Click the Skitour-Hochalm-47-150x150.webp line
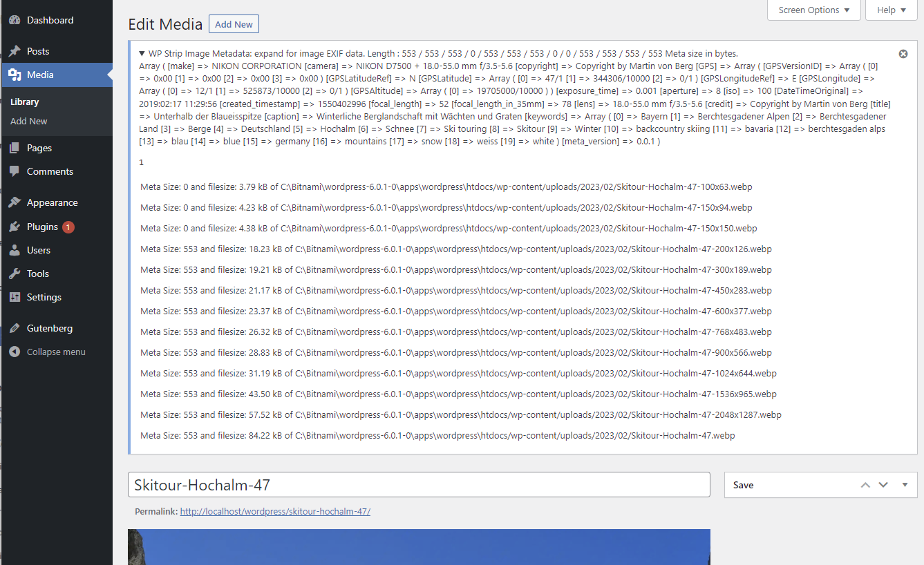Screen dimensions: 924x565 (449, 228)
